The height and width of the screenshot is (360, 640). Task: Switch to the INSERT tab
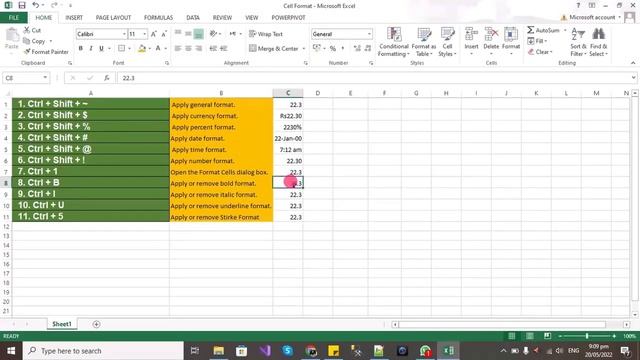tap(74, 18)
